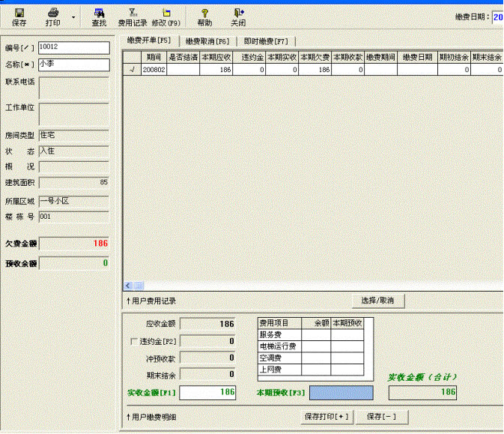
Task: Click the 期初结余 column header
Action: point(454,57)
